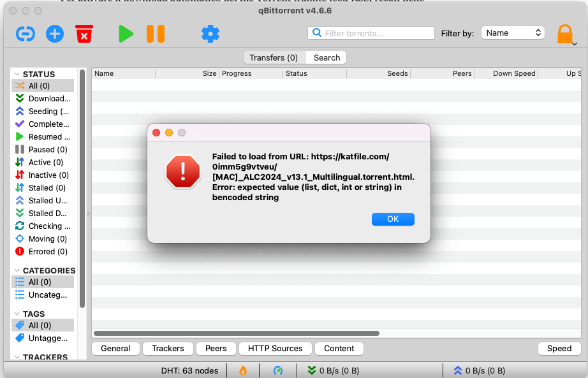The width and height of the screenshot is (588, 378).
Task: Sort by the Status column header
Action: click(314, 73)
